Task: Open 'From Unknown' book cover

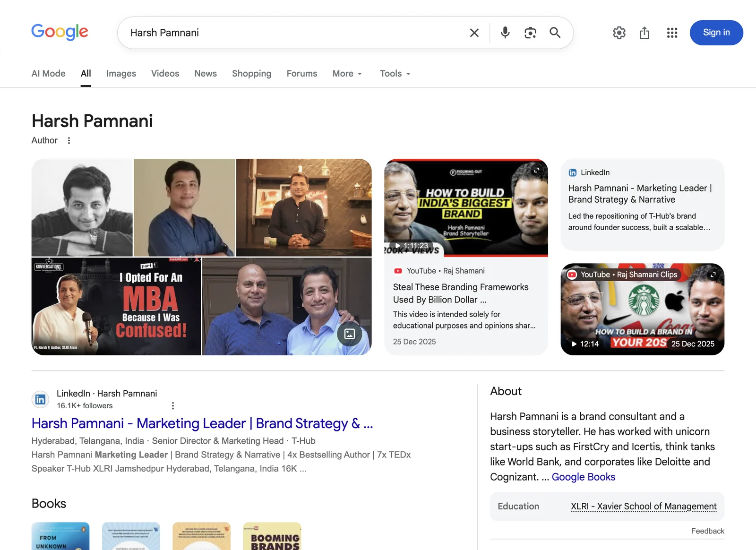Action: point(60,536)
